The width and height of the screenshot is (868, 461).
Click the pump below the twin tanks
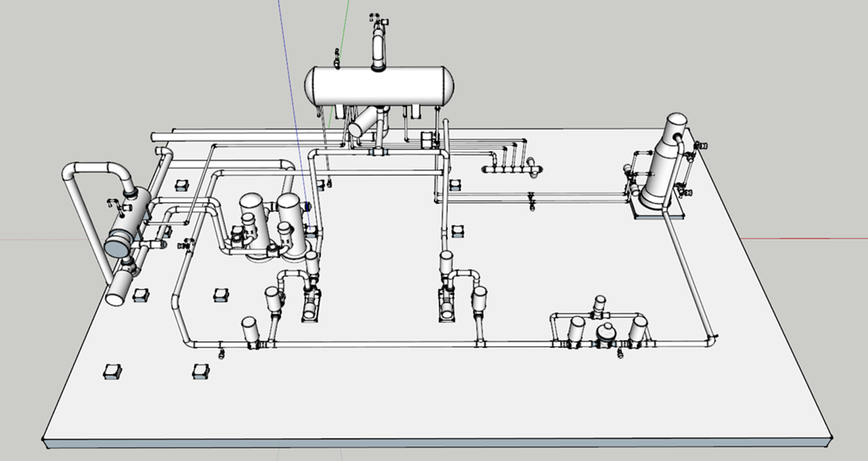click(310, 303)
